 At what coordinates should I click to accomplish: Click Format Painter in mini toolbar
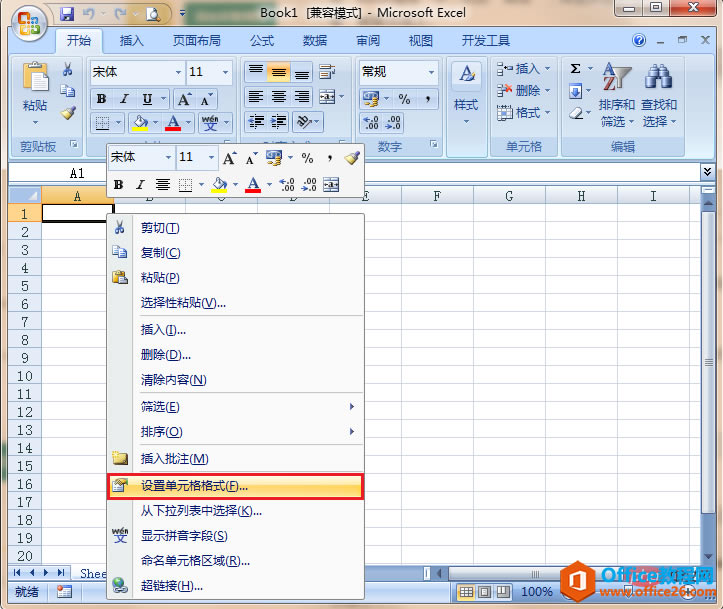point(352,158)
